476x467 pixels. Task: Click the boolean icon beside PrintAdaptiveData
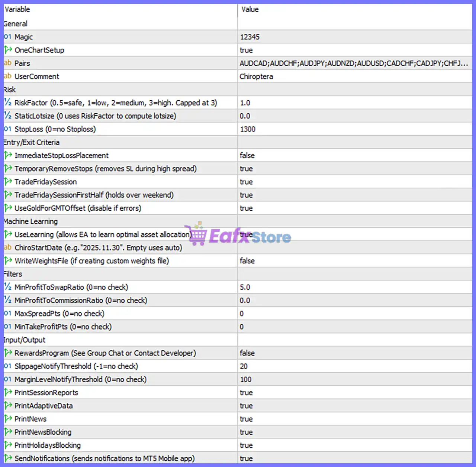tap(8, 406)
